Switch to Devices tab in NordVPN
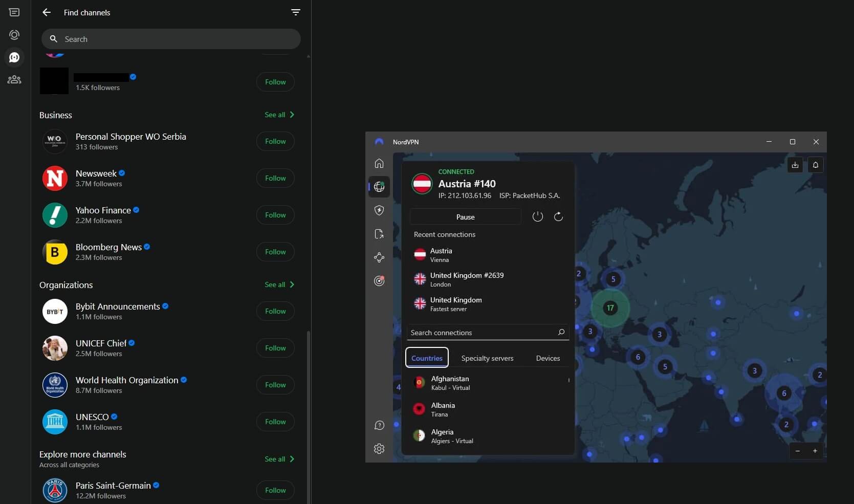Image resolution: width=854 pixels, height=504 pixels. [548, 358]
